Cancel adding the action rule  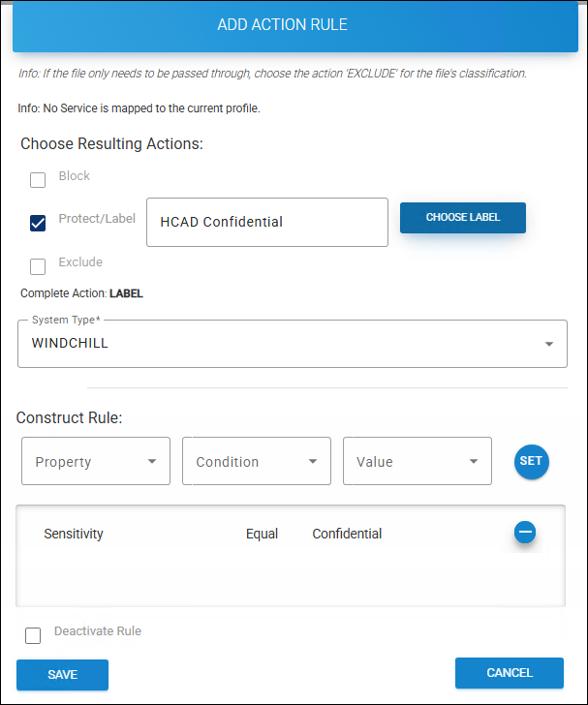510,673
